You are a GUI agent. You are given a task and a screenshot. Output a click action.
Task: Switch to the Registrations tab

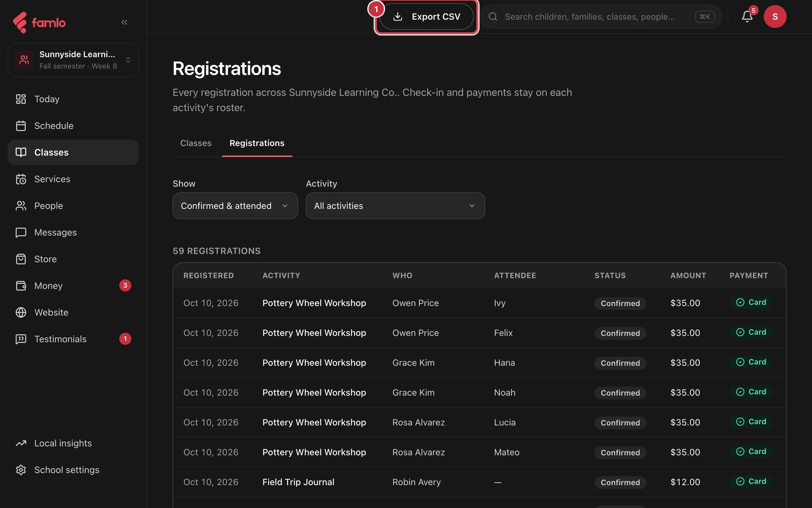coord(257,143)
